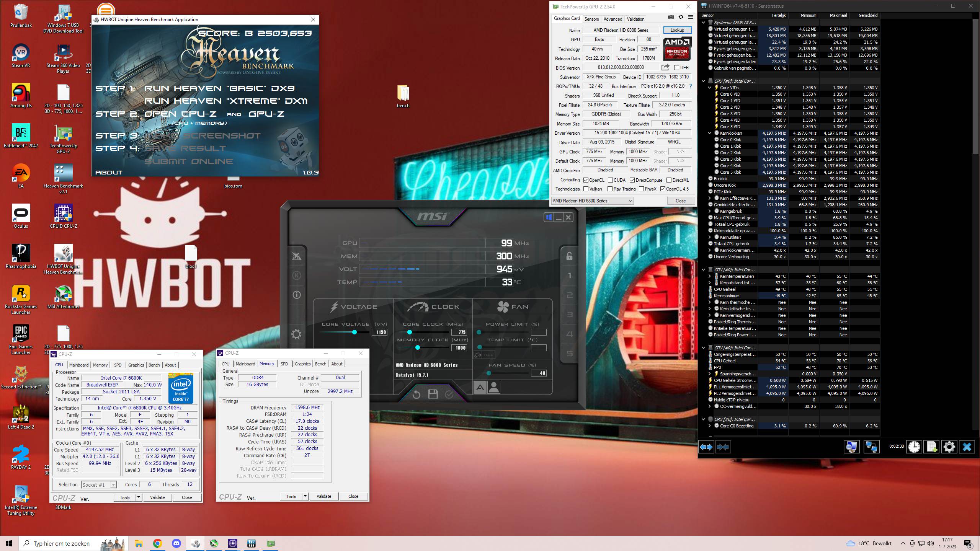Toggle PhysX checkbox in GPU-Z
The height and width of the screenshot is (551, 980).
coord(641,189)
